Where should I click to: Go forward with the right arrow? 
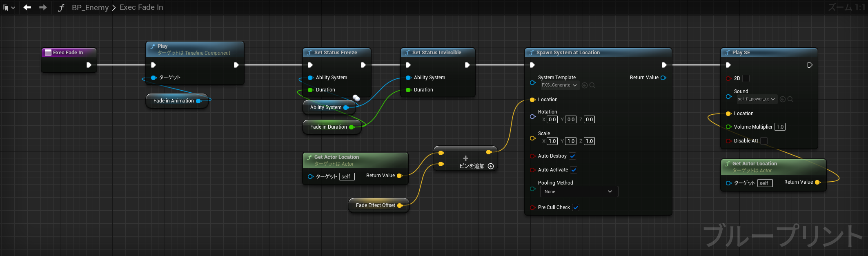click(43, 7)
